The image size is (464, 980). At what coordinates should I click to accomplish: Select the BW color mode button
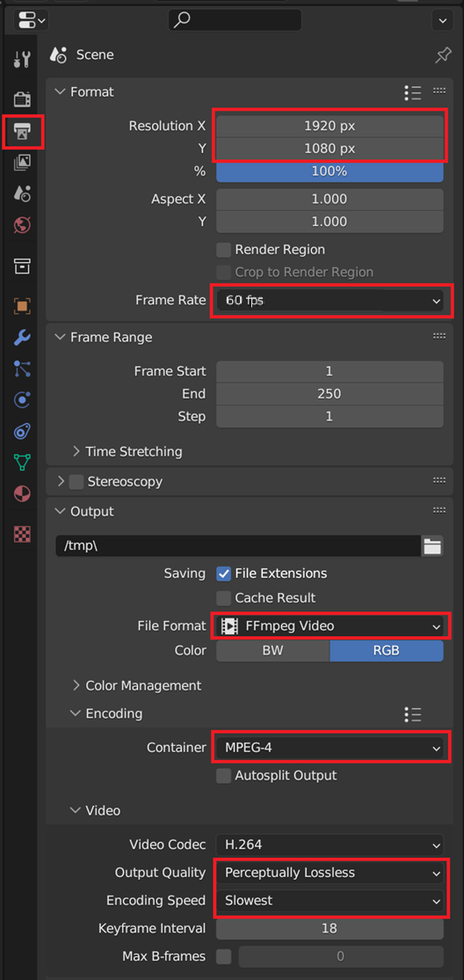click(273, 651)
